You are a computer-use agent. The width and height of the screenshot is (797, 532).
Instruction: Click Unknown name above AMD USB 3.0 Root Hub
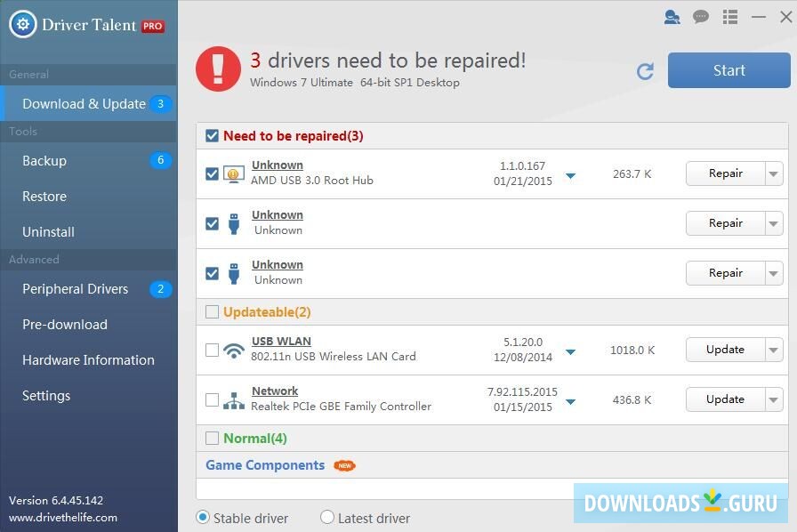point(278,165)
